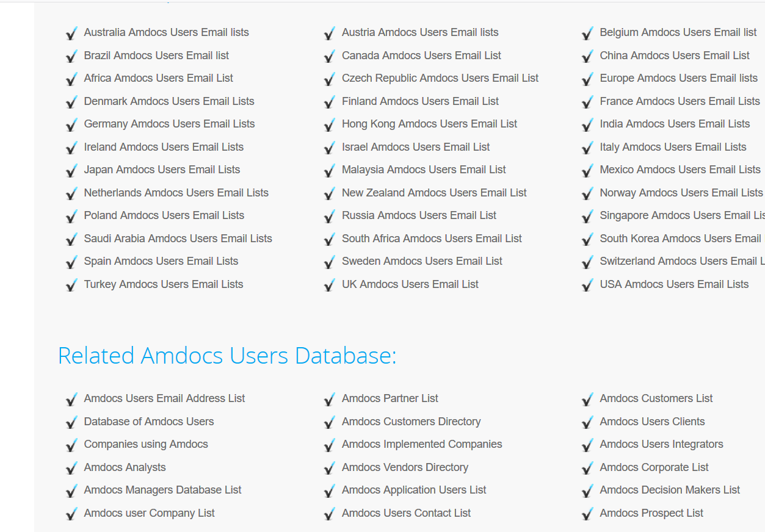Click 'Canada Amdocs Users Email List'

[x=421, y=56]
